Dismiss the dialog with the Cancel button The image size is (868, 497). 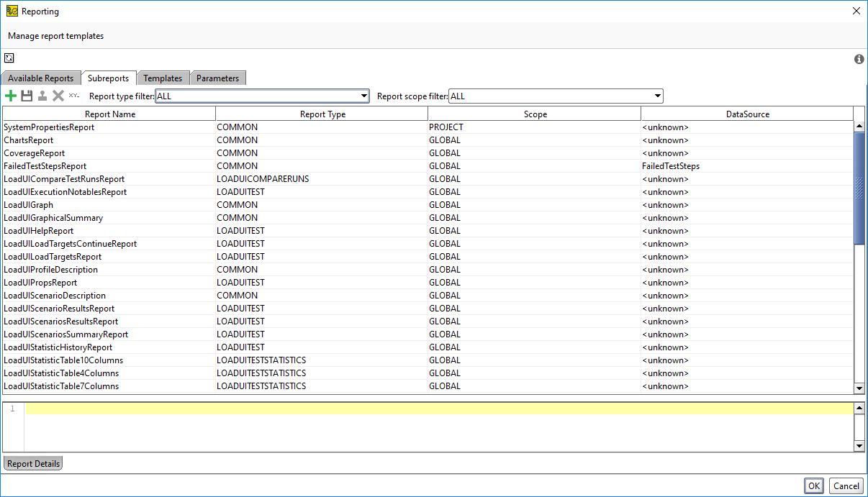tap(846, 485)
